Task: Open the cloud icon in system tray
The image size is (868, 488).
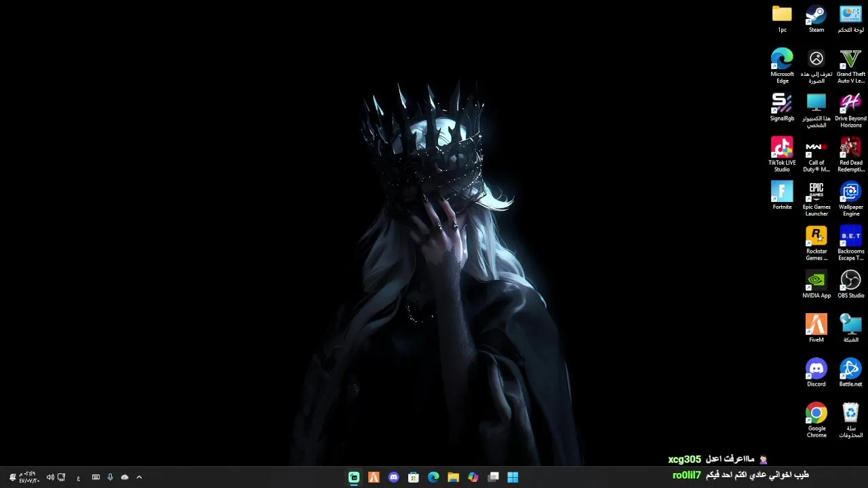Action: pos(125,477)
